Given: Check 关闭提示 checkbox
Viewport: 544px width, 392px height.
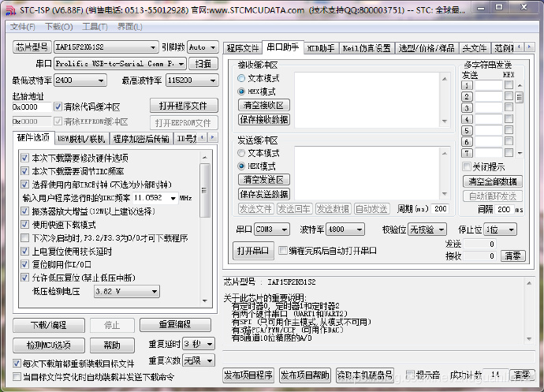Looking at the screenshot, I should (467, 166).
